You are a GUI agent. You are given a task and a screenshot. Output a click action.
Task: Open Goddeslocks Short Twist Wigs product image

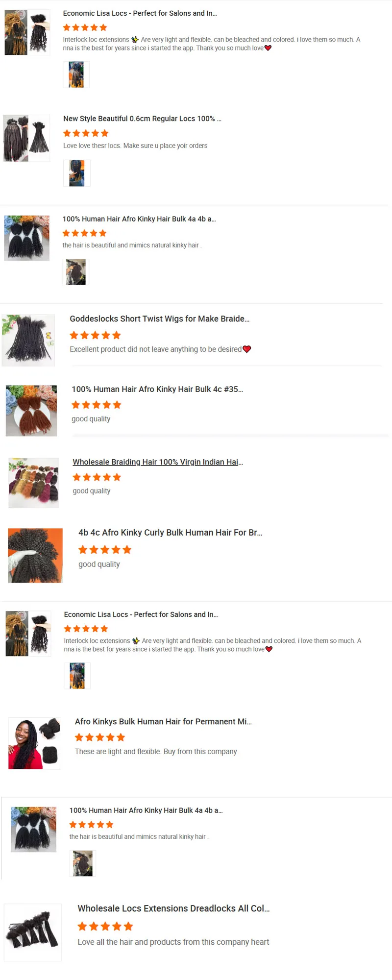coord(28,341)
